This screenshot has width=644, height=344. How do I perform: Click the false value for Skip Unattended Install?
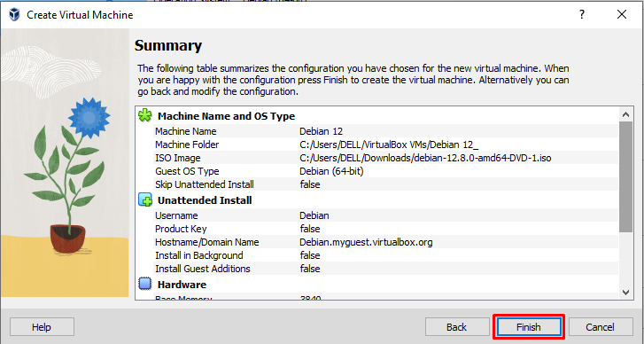point(310,184)
